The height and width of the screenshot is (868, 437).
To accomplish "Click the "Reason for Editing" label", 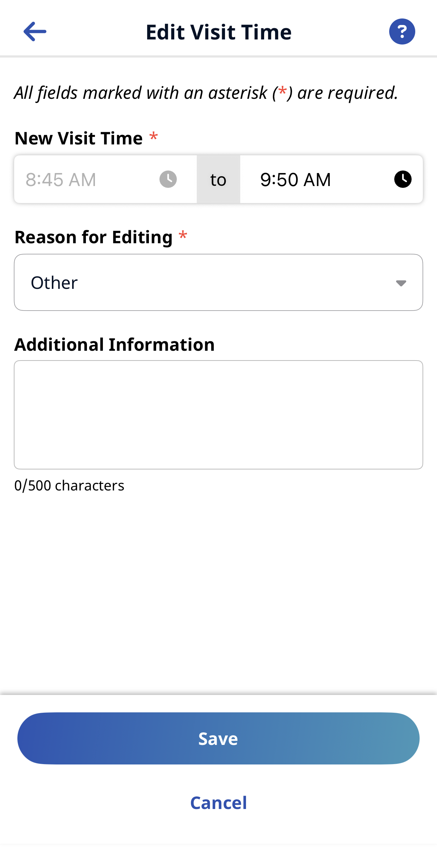I will coord(93,237).
